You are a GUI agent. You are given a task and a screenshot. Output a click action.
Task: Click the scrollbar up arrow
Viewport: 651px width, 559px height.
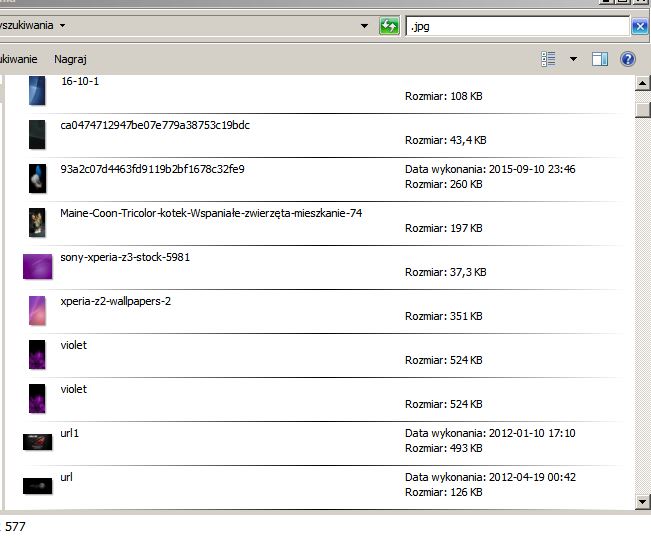tap(642, 83)
